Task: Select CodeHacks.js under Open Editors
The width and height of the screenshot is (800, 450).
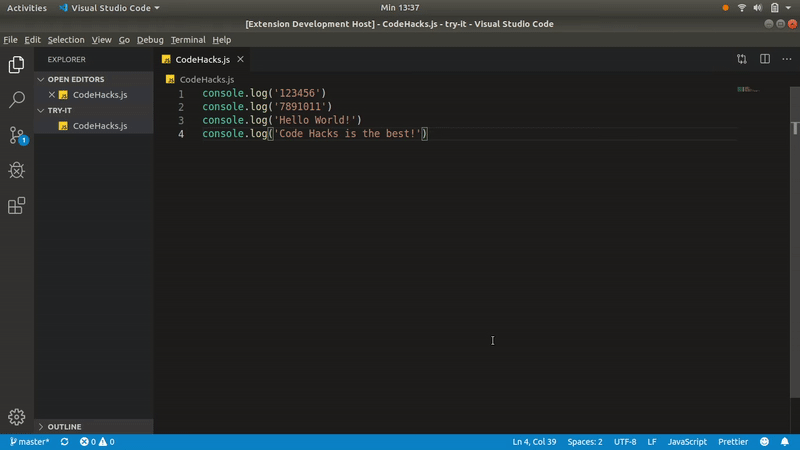Action: 94,95
